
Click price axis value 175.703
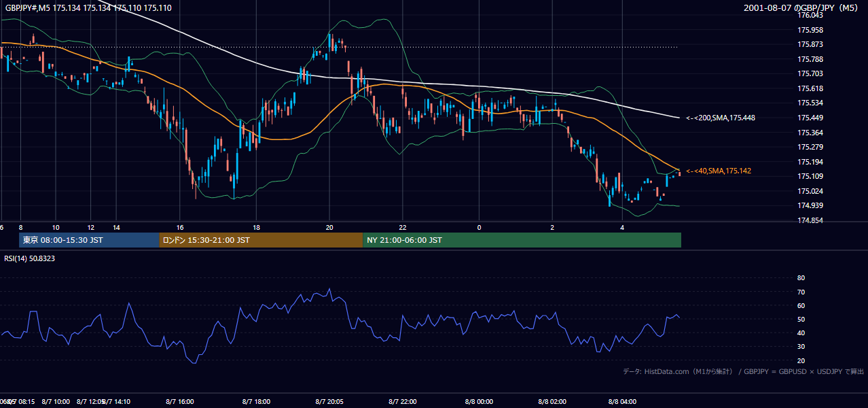pyautogui.click(x=810, y=73)
